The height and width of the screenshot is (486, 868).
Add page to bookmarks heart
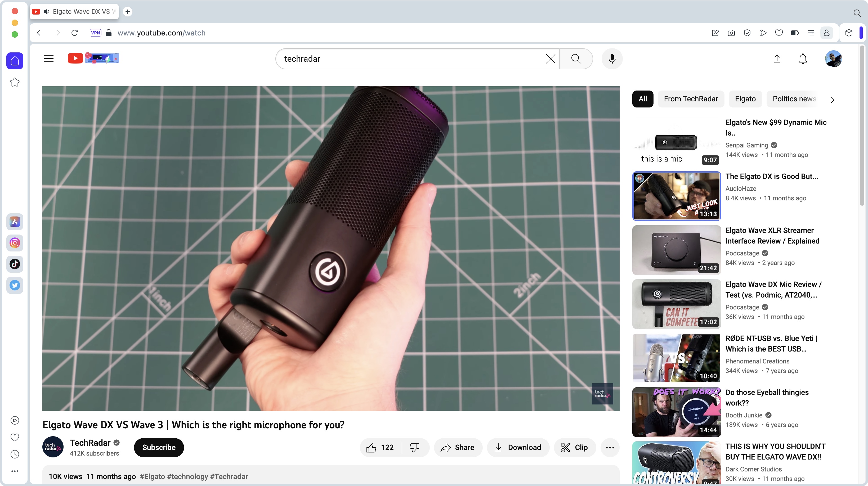779,33
